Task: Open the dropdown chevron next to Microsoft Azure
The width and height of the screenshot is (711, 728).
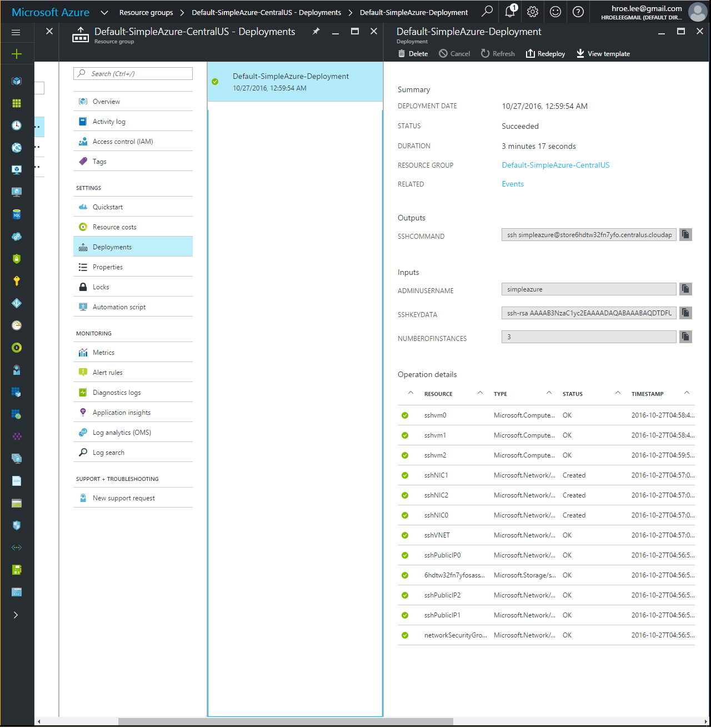Action: (104, 12)
